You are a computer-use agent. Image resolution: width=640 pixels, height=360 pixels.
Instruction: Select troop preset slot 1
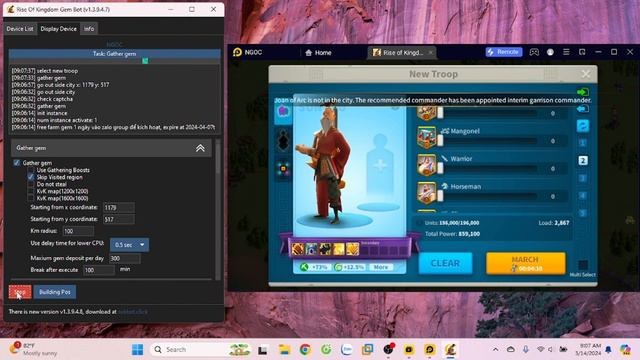582,143
